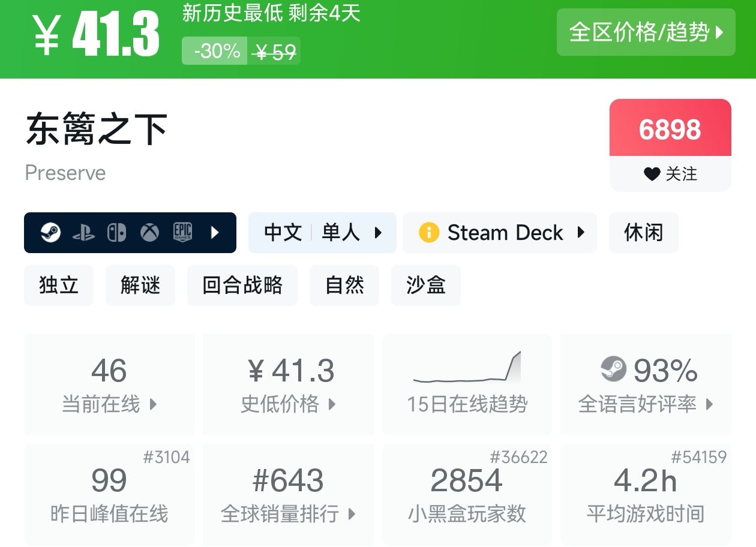Image resolution: width=756 pixels, height=547 pixels.
Task: Click the Nintendo Switch platform icon
Action: pos(116,233)
